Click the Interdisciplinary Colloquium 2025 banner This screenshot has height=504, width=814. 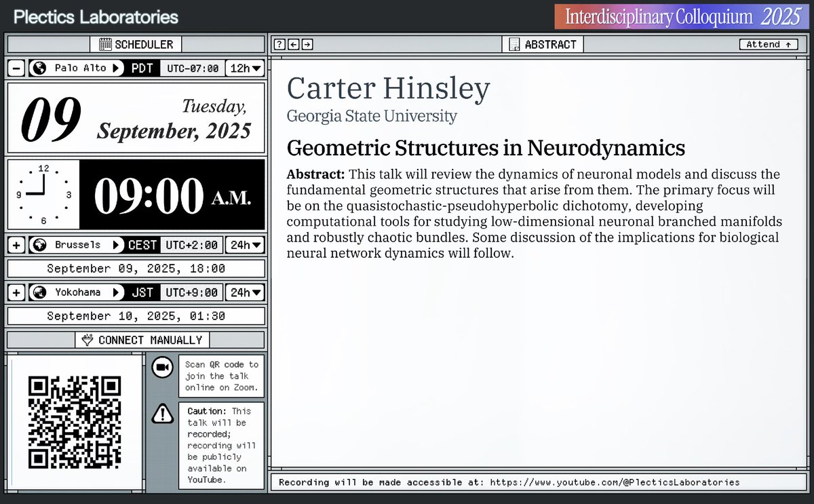(x=680, y=16)
